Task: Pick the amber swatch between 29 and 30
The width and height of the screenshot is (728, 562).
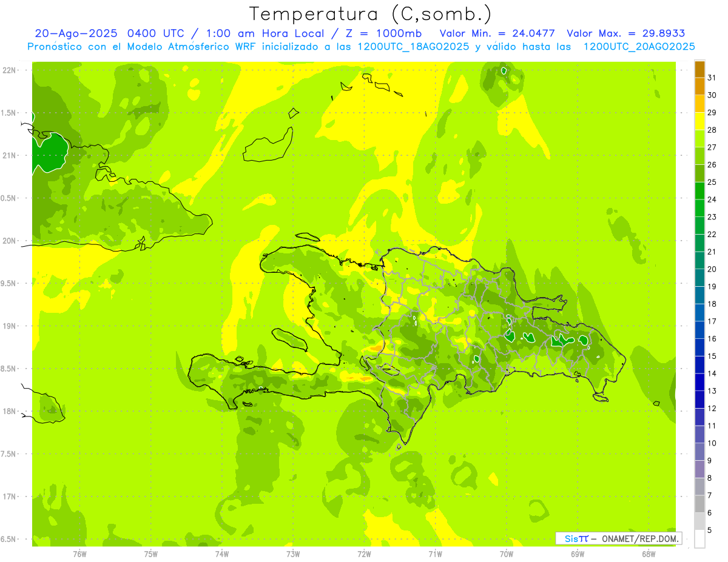Action: (x=699, y=104)
